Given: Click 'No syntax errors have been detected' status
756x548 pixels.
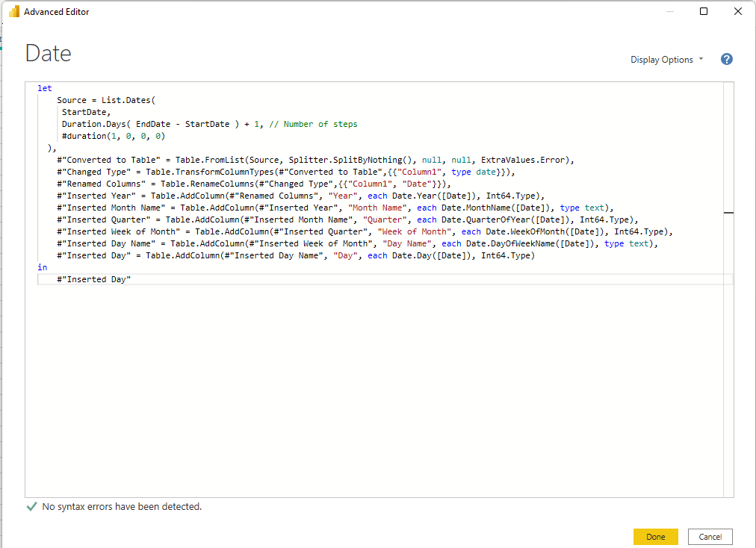Looking at the screenshot, I should pos(122,506).
